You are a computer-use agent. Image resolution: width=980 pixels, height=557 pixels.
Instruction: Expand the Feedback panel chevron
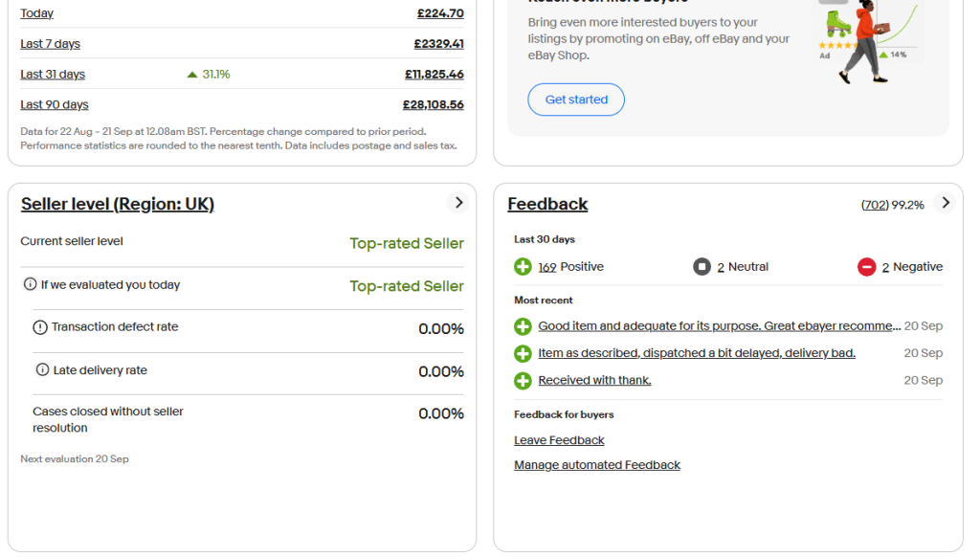pos(946,203)
